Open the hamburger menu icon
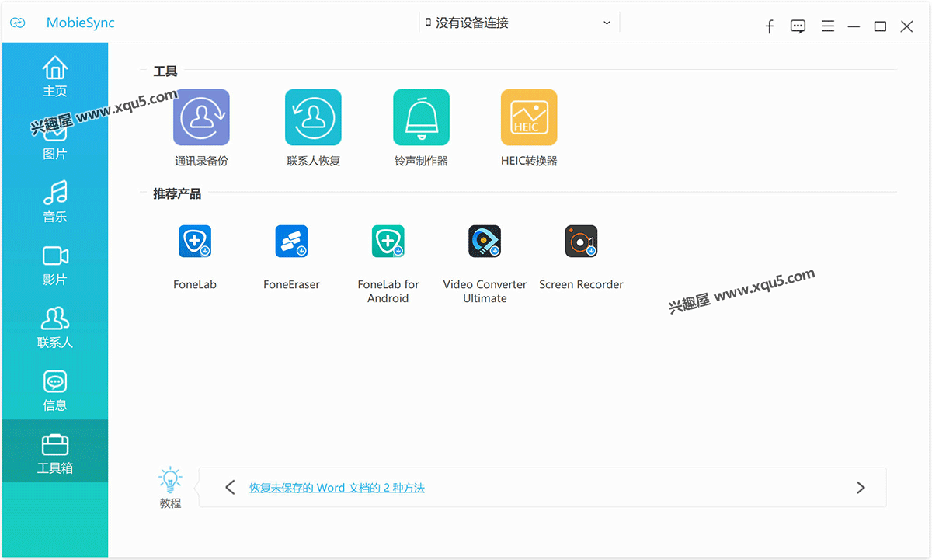Viewport: 932px width, 560px height. 828,26
